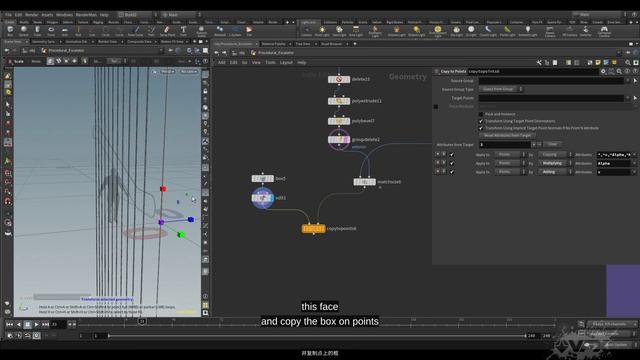This screenshot has height=360, width=640.
Task: Open the Adding method dropdown
Action: pyautogui.click(x=555, y=172)
